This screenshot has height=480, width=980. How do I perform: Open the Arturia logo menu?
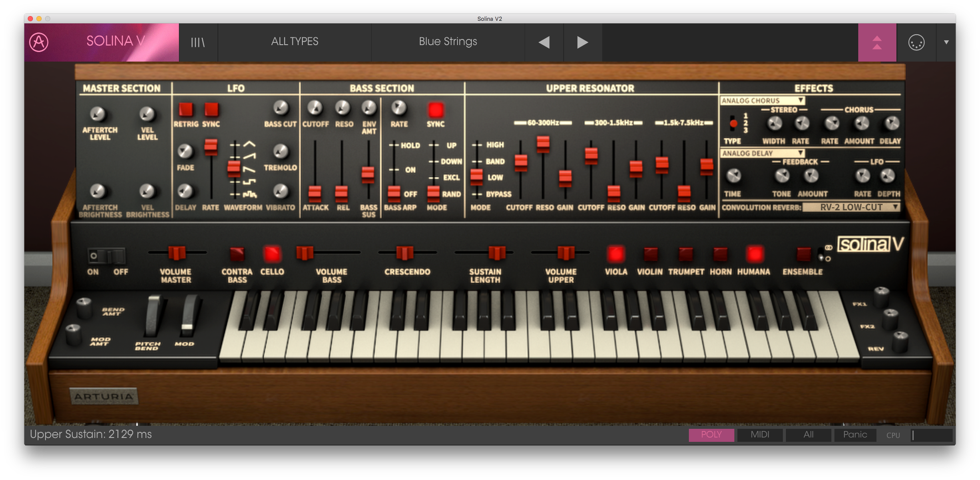click(39, 42)
